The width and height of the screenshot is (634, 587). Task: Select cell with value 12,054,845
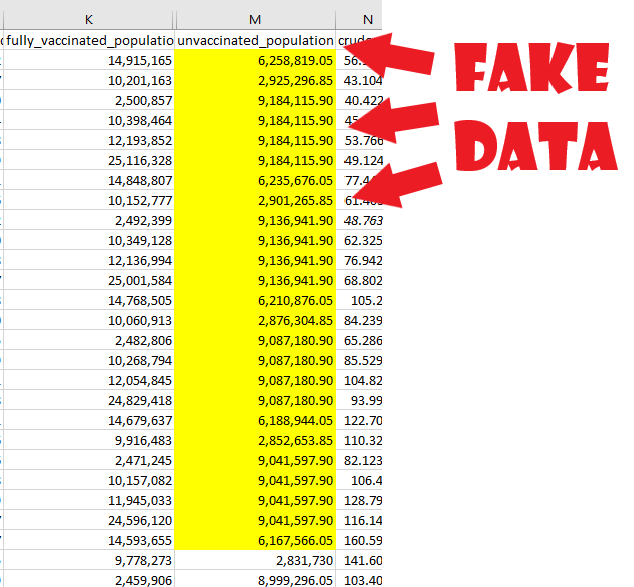(89, 380)
